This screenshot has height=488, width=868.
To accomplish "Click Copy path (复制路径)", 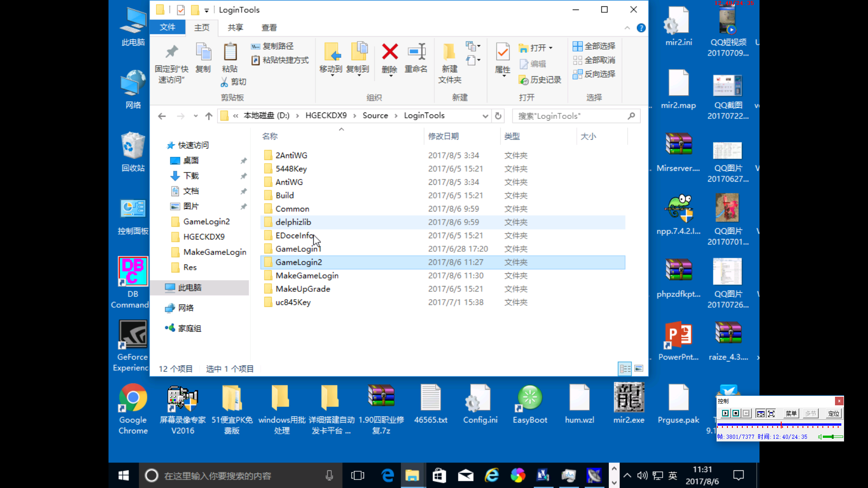I will point(272,46).
